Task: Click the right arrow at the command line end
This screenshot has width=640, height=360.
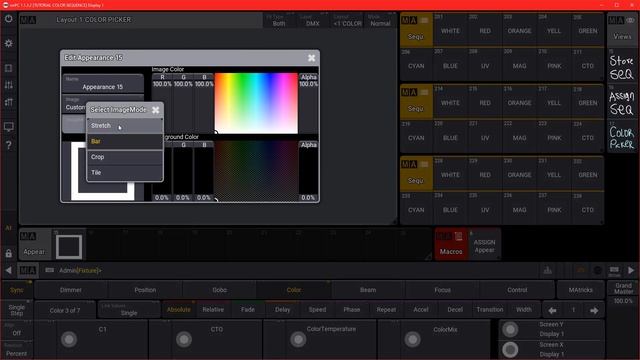Action: (631, 270)
